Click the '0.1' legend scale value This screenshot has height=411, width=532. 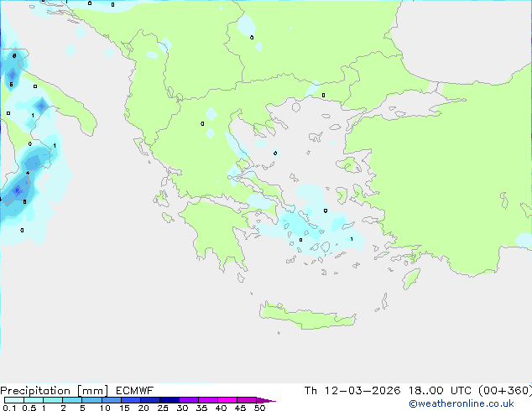pyautogui.click(x=9, y=408)
